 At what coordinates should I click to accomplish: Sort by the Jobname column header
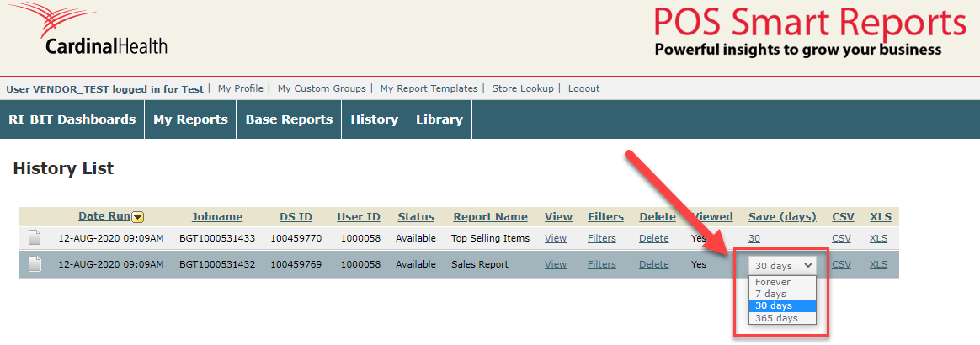(x=216, y=216)
